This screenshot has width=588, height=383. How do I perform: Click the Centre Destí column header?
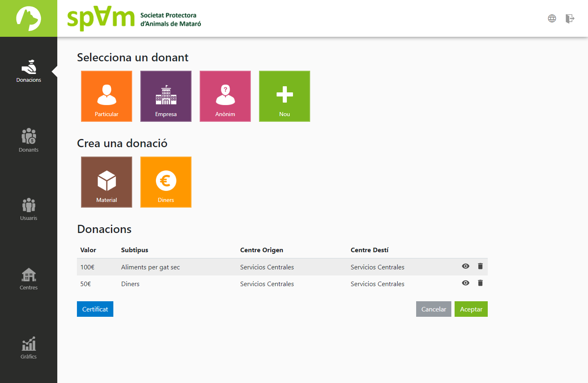(x=369, y=250)
